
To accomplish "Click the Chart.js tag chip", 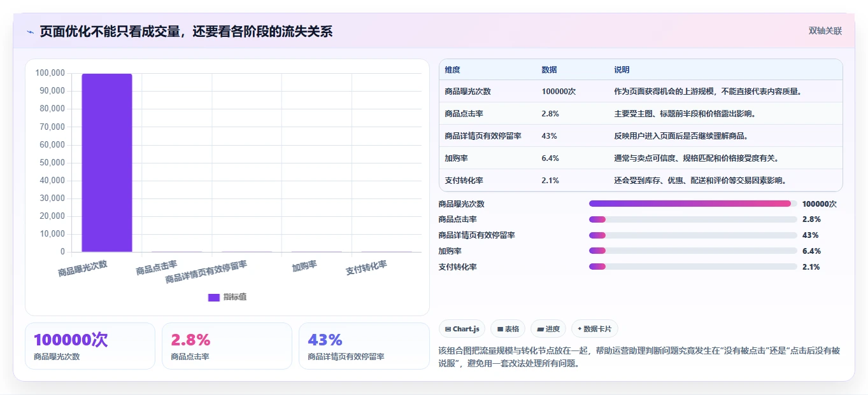I will click(462, 329).
